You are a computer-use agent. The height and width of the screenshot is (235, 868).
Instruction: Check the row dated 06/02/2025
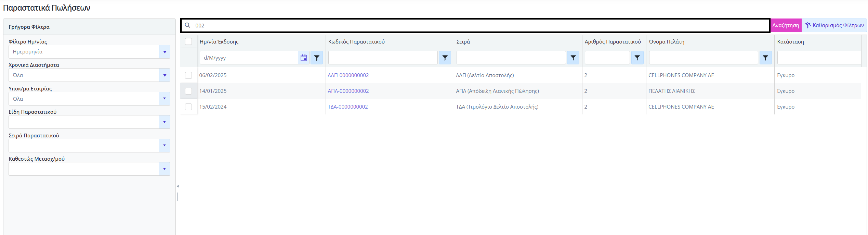point(188,75)
